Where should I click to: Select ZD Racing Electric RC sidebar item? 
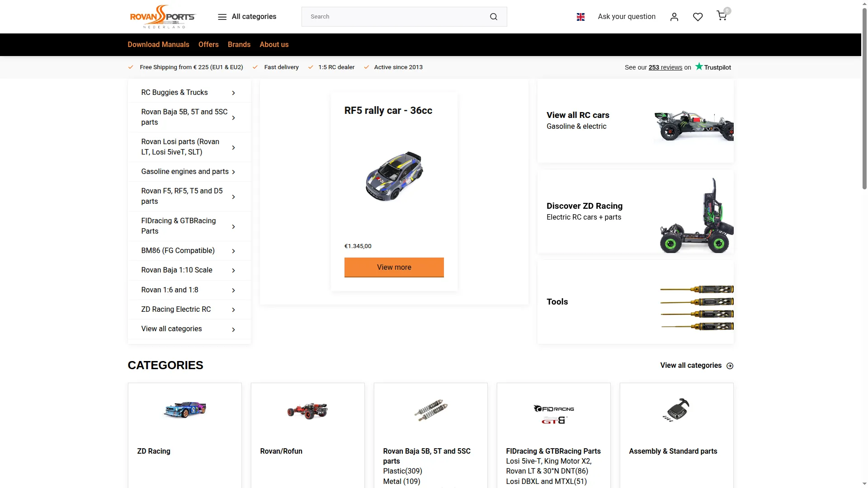176,310
